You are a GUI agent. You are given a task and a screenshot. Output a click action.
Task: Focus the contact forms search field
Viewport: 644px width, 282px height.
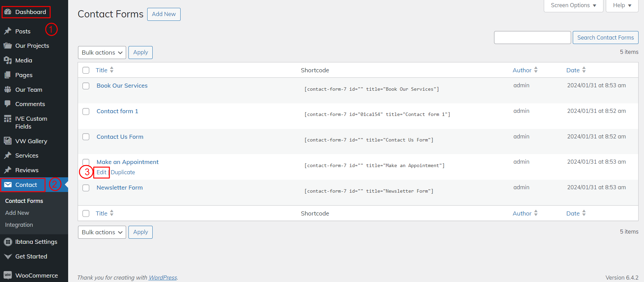(x=532, y=38)
